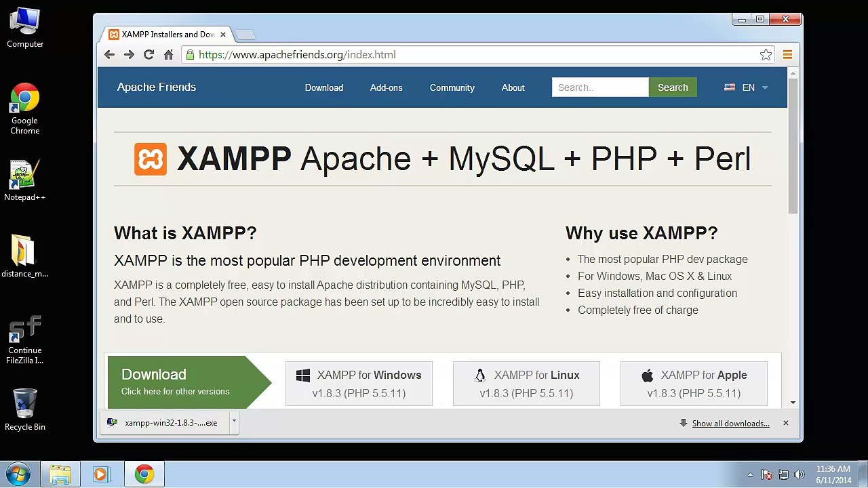Download XAMPP for Apple
868x488 pixels.
pos(694,384)
